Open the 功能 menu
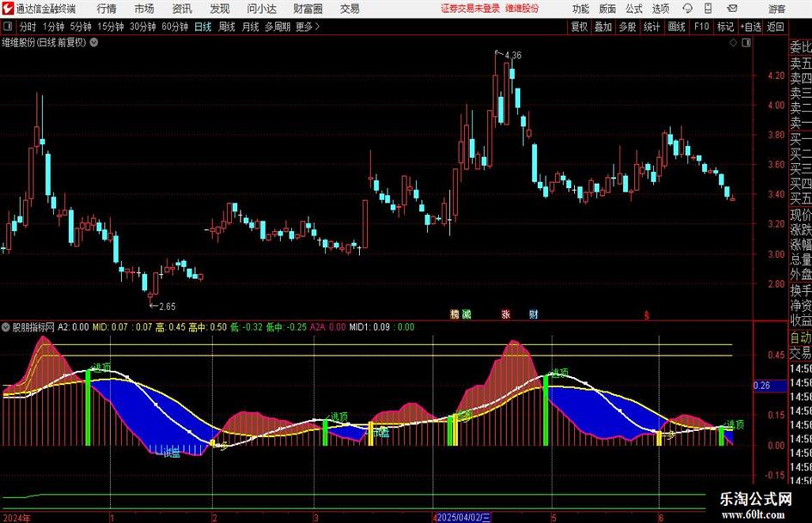812x523 pixels. pos(581,9)
